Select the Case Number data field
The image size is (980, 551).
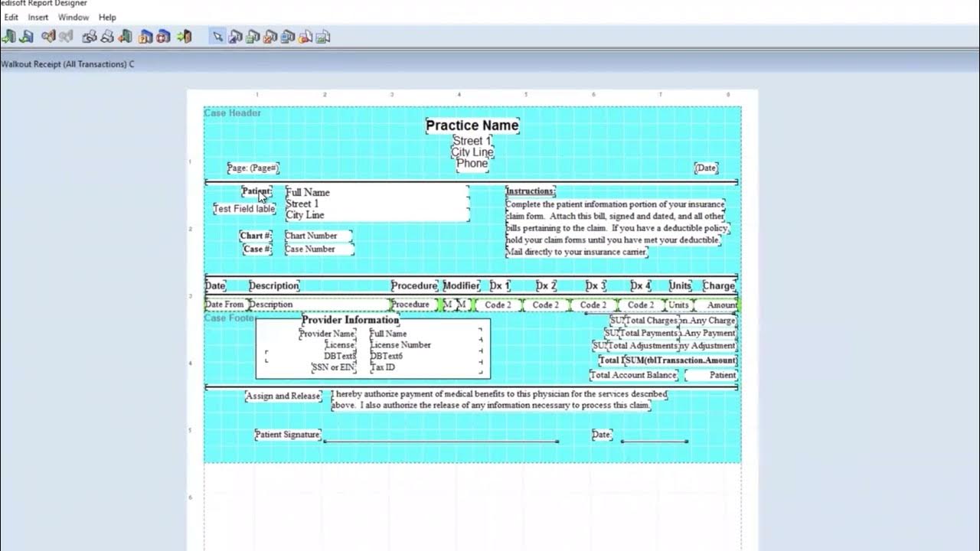click(318, 249)
